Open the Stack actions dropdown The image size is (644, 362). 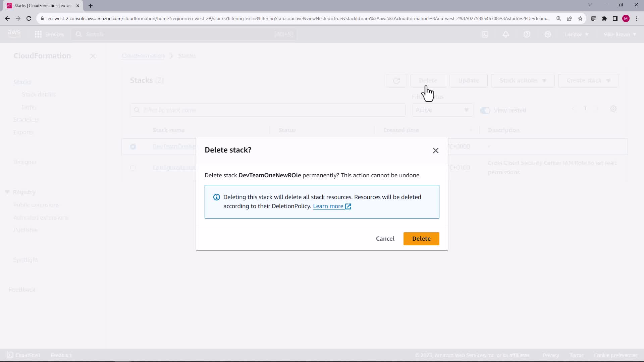[523, 81]
